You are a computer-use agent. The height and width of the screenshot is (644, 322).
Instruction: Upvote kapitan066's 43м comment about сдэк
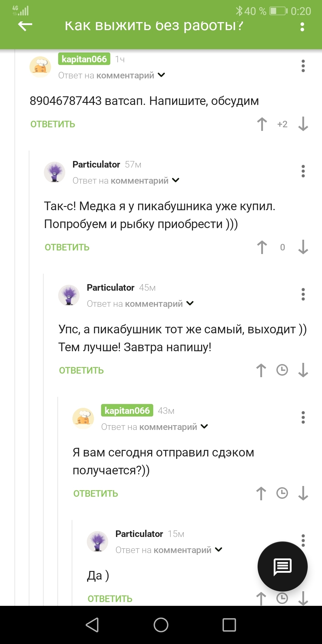pos(261,493)
